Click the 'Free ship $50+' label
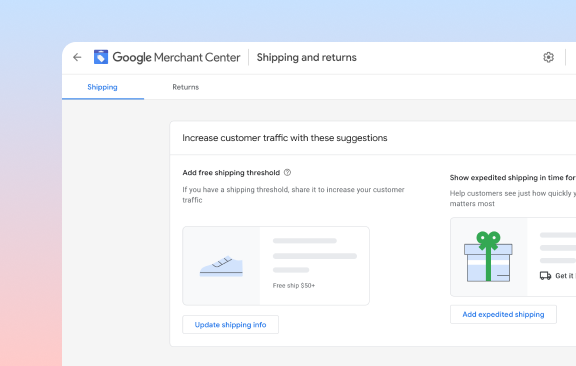Image resolution: width=576 pixels, height=366 pixels. click(294, 286)
